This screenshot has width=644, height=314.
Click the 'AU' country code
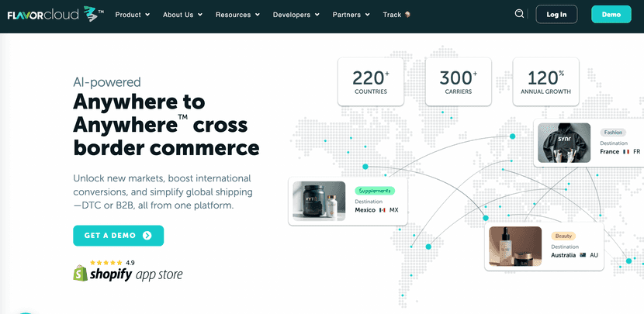click(x=594, y=255)
